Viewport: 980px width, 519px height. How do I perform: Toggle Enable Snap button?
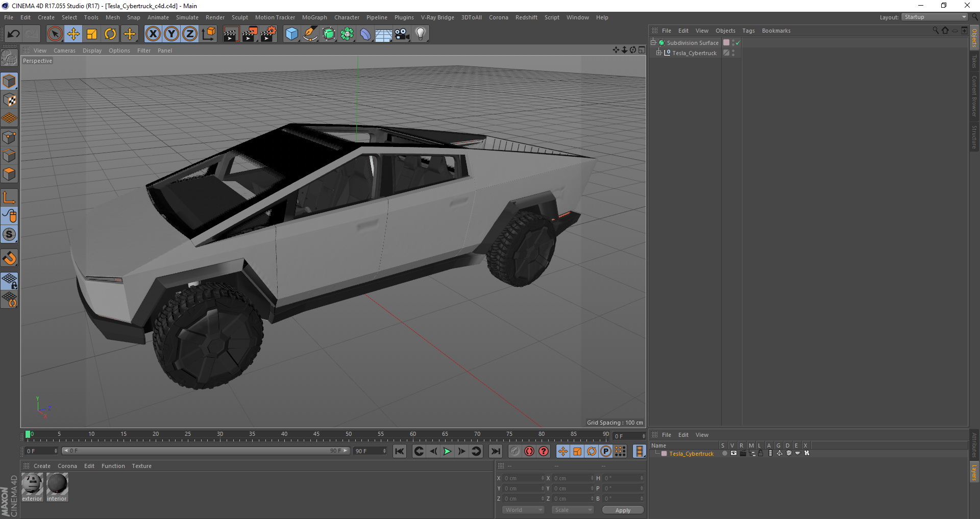pyautogui.click(x=9, y=258)
